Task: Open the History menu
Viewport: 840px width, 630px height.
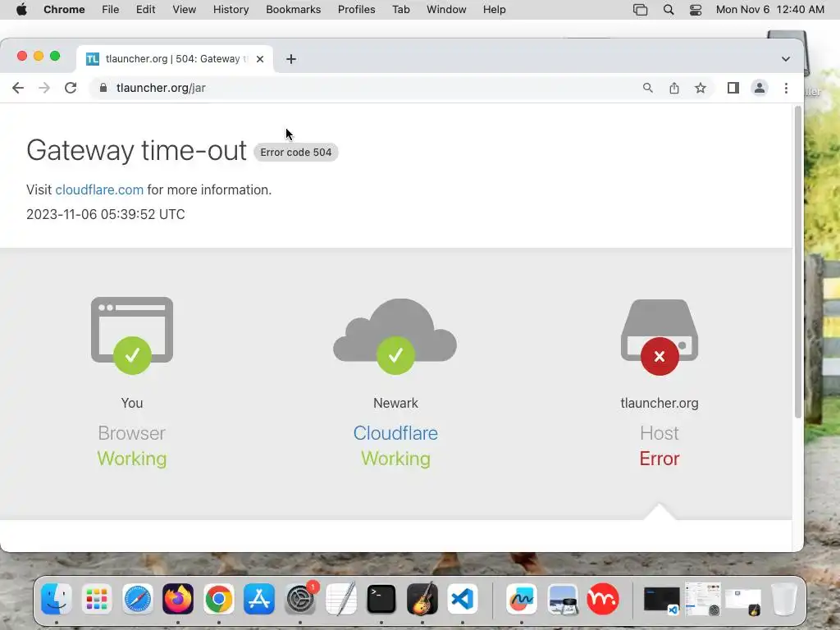Action: [x=231, y=10]
